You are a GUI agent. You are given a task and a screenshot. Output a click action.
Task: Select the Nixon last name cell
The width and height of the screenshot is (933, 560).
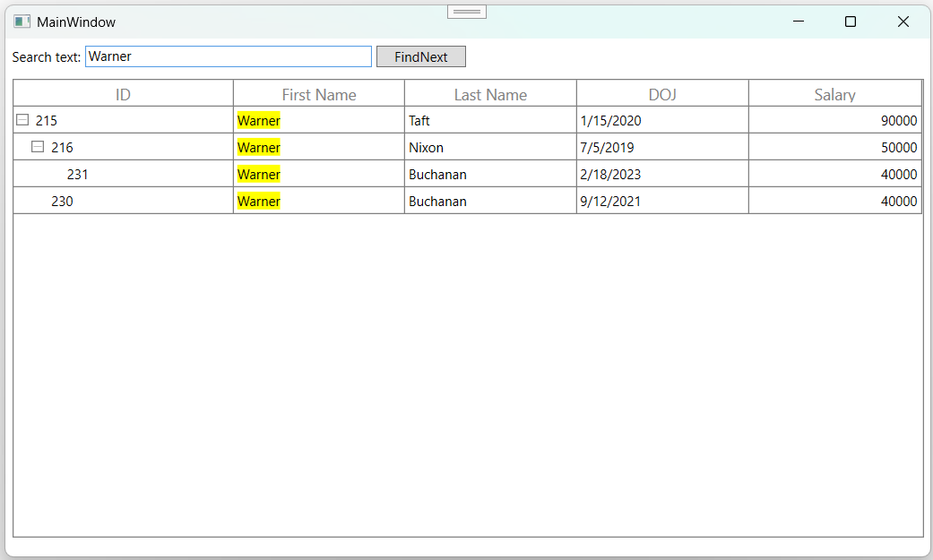point(490,147)
